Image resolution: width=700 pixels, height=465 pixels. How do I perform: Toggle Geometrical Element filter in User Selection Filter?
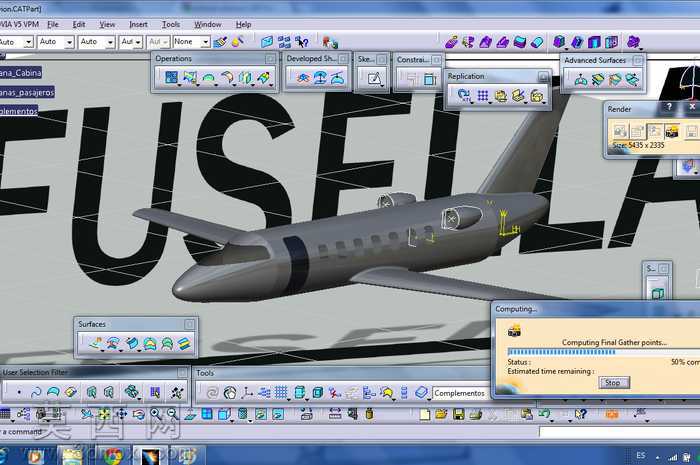108,393
